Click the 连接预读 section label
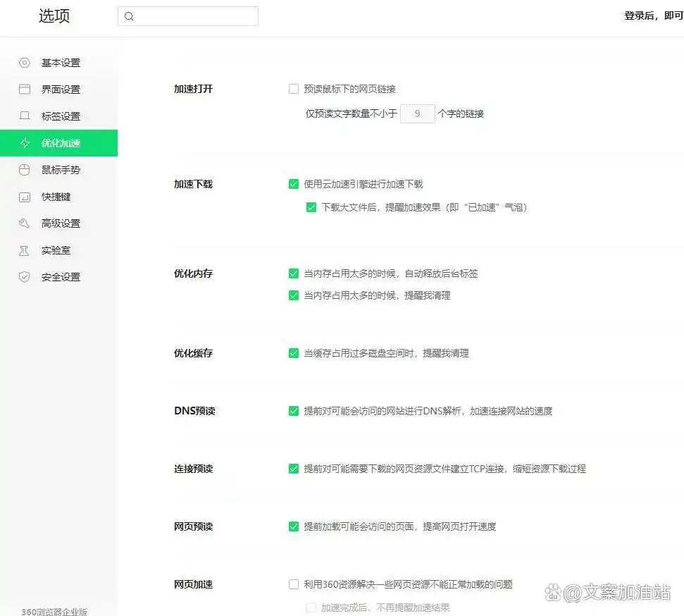 pos(193,469)
